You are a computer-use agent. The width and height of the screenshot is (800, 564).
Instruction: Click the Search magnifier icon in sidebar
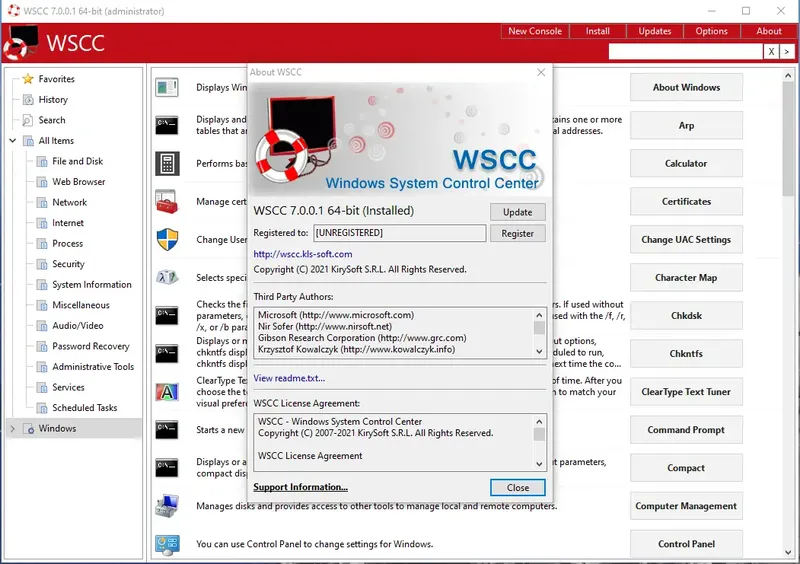28,120
